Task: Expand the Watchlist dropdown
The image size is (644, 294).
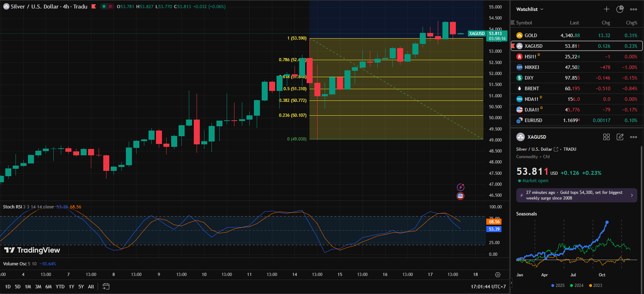Action: pos(529,9)
